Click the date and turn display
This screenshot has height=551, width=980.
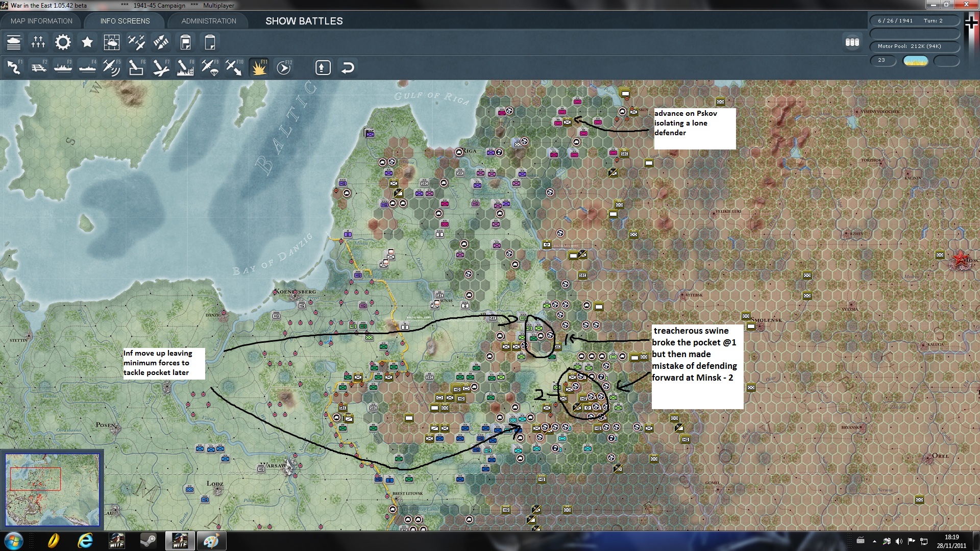click(915, 21)
